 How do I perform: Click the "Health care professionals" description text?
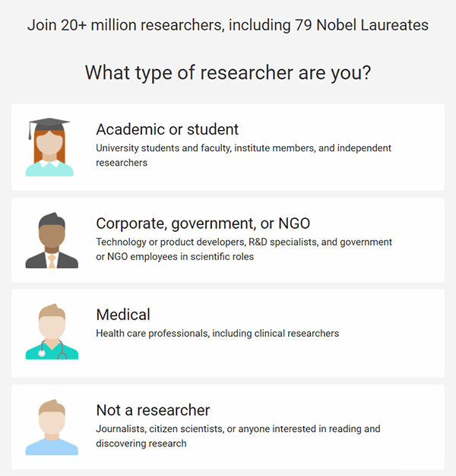pos(217,333)
